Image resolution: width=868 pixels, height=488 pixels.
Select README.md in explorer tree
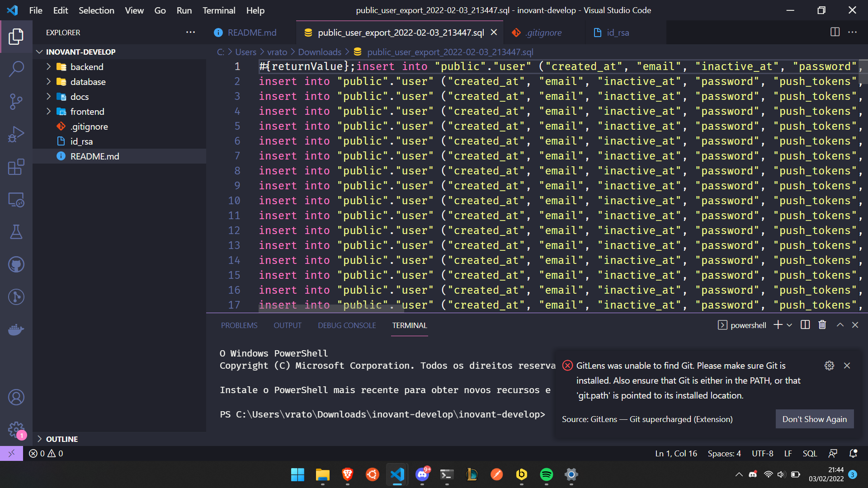point(94,156)
